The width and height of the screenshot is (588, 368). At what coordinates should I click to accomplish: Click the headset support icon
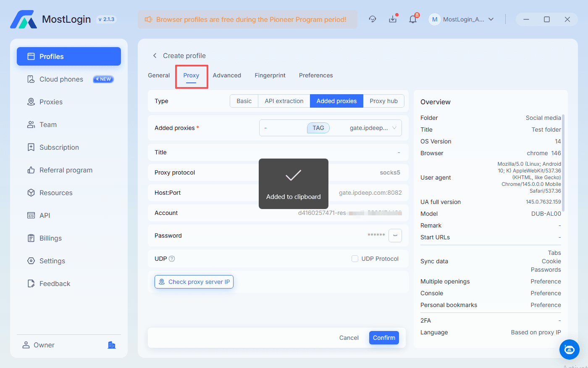[373, 19]
